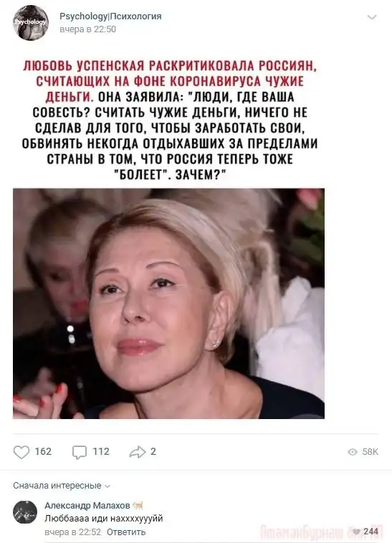Open post timestamp вчера в 22:50
Viewport: 392px width, 543px height.
pyautogui.click(x=88, y=29)
